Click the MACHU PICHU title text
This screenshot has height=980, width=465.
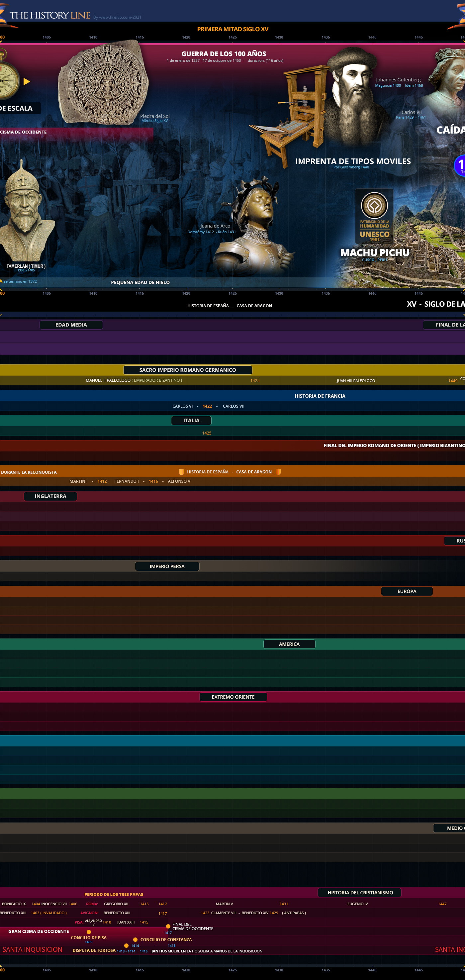375,252
